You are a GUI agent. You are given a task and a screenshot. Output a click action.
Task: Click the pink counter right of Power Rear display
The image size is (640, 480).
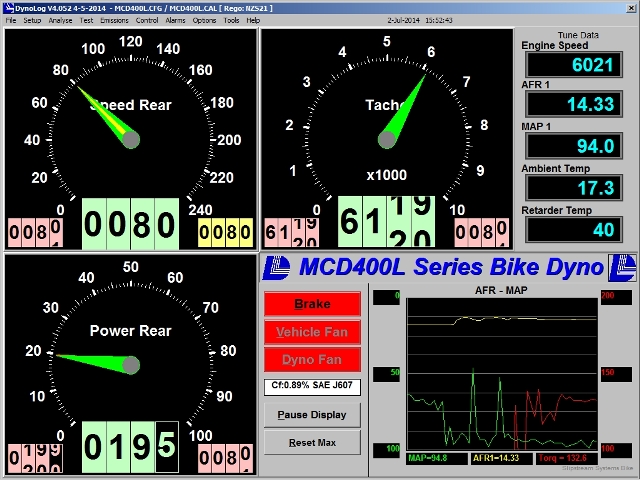click(x=226, y=458)
